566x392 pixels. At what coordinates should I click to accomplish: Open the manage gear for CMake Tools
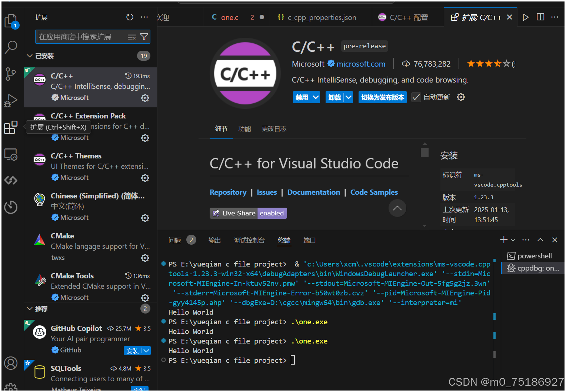pos(145,298)
